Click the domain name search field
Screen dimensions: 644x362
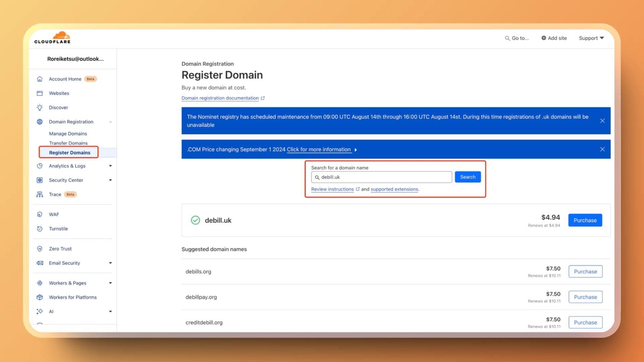[x=381, y=177]
